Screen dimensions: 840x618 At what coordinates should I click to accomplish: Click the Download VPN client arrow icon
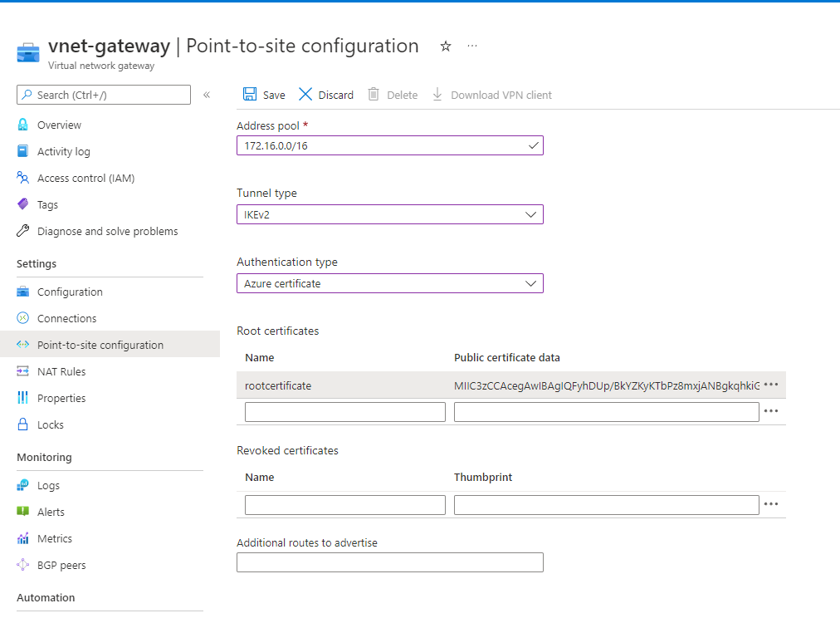coord(437,95)
